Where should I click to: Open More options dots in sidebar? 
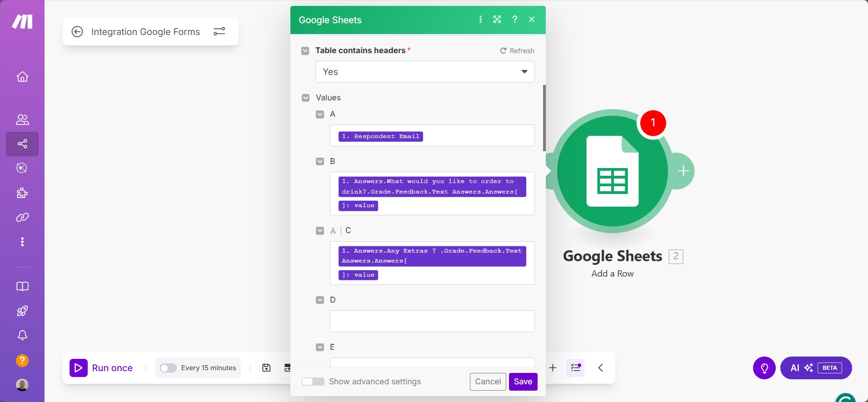(22, 242)
